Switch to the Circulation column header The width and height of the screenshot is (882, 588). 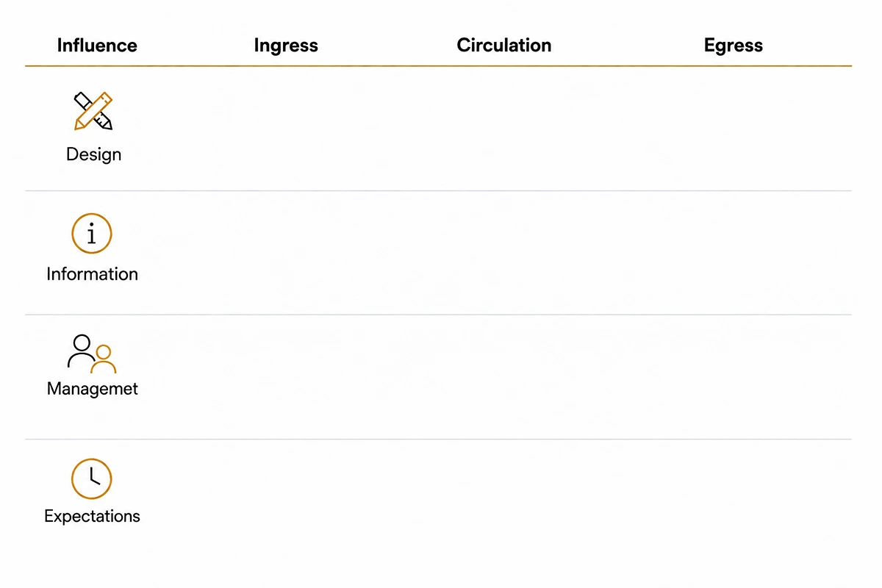point(504,46)
